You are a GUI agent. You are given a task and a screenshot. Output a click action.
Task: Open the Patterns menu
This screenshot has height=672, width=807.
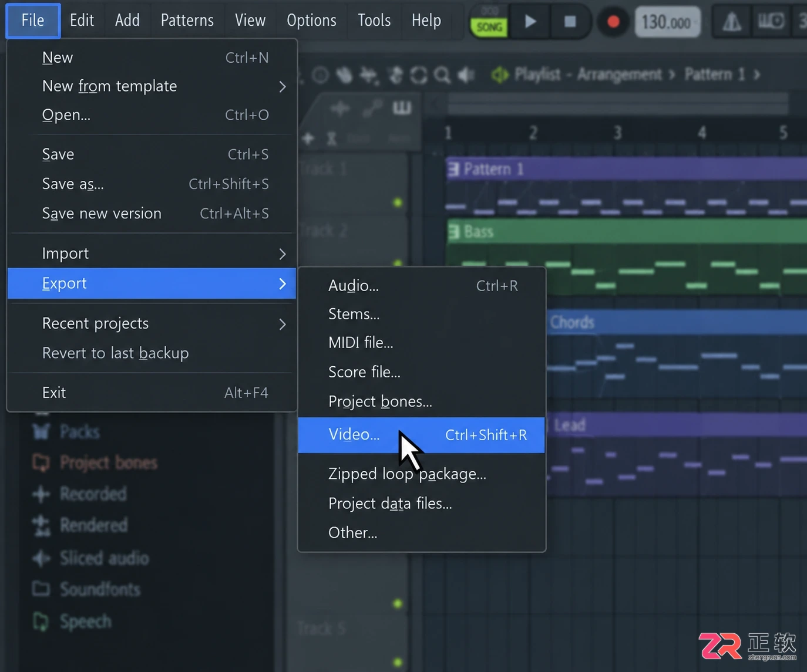point(187,21)
